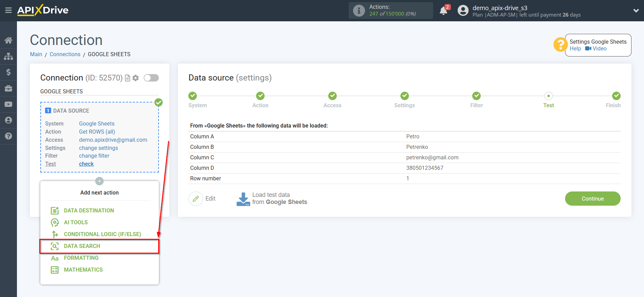Screen dimensions: 644x297
Task: Go to Main breadcrumb
Action: [x=36, y=54]
